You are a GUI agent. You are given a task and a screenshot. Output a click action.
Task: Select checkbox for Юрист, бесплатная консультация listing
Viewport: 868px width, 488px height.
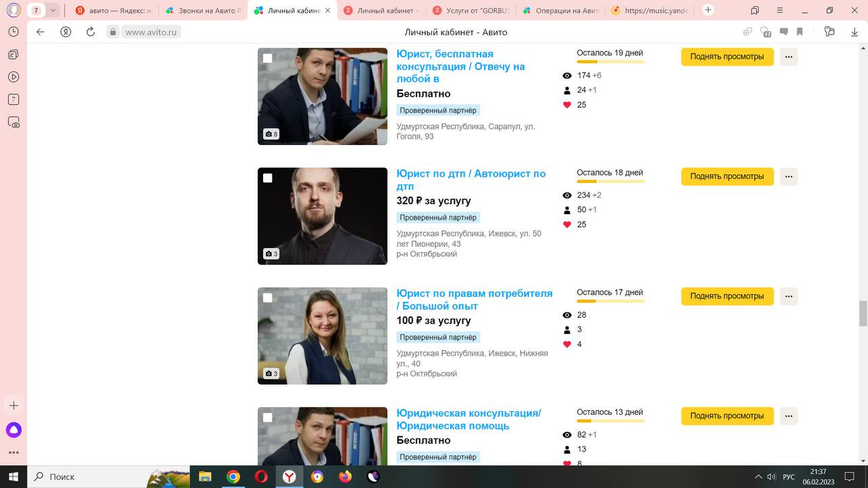point(267,58)
